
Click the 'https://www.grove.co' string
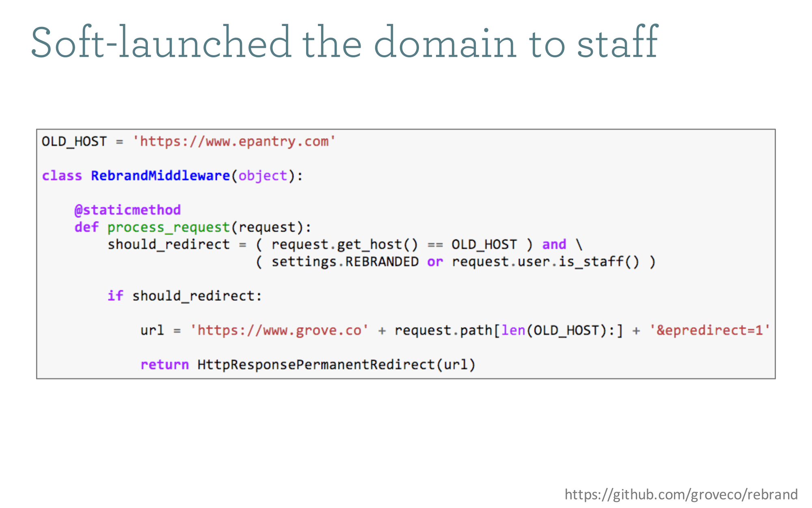[x=279, y=330]
